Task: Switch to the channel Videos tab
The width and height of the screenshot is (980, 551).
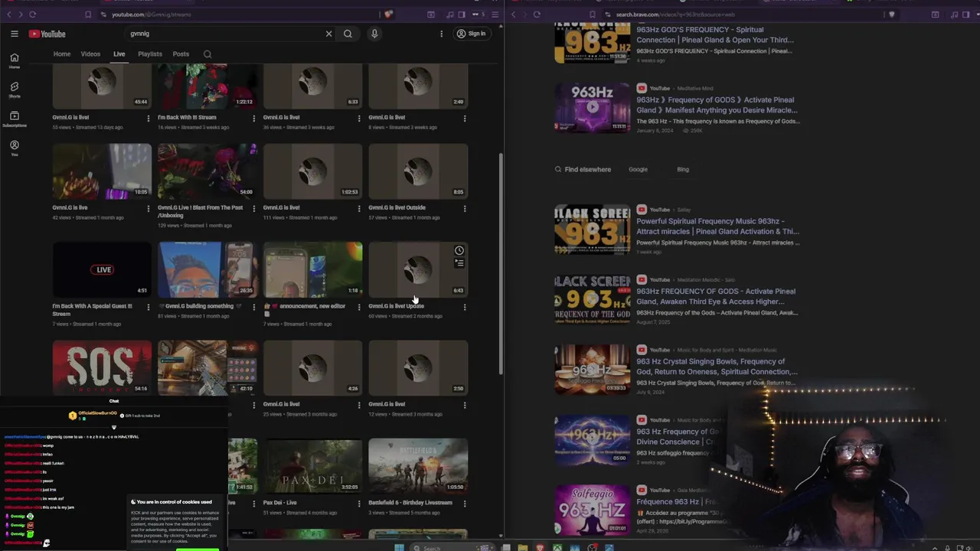Action: pyautogui.click(x=90, y=54)
